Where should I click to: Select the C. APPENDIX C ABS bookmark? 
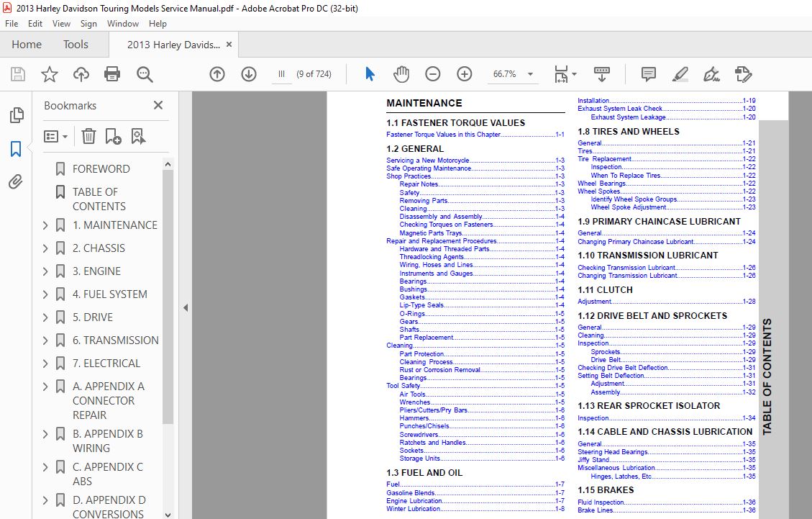coord(108,474)
